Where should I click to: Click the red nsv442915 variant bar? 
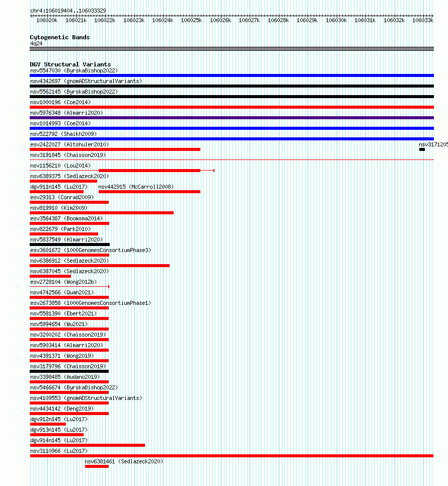(x=150, y=192)
